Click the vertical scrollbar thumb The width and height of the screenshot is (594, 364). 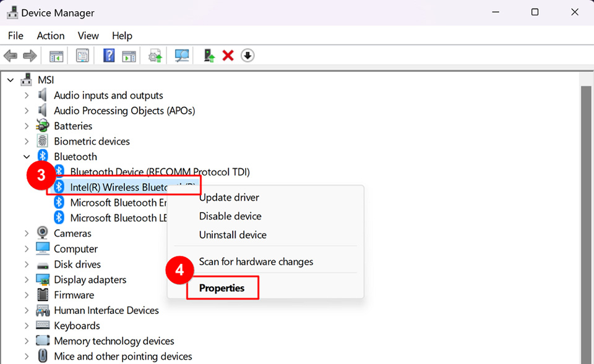pyautogui.click(x=586, y=225)
